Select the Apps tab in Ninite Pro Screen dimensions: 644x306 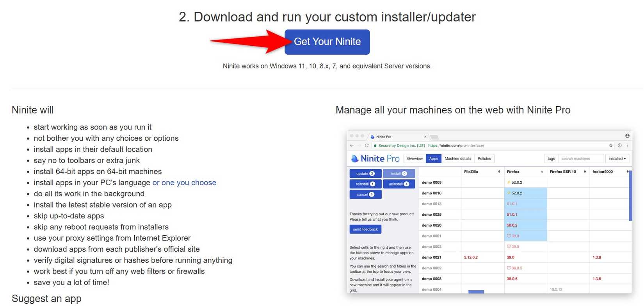(434, 159)
